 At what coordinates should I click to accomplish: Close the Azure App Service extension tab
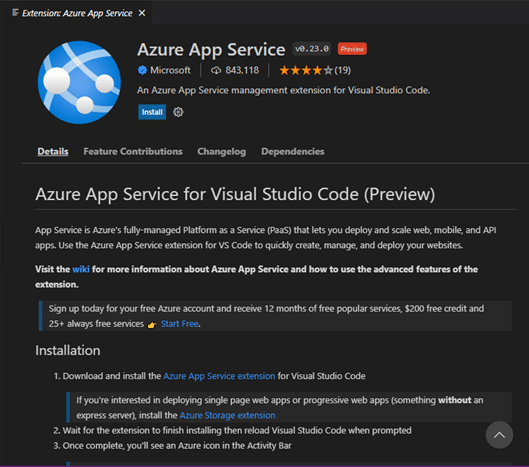tap(142, 13)
